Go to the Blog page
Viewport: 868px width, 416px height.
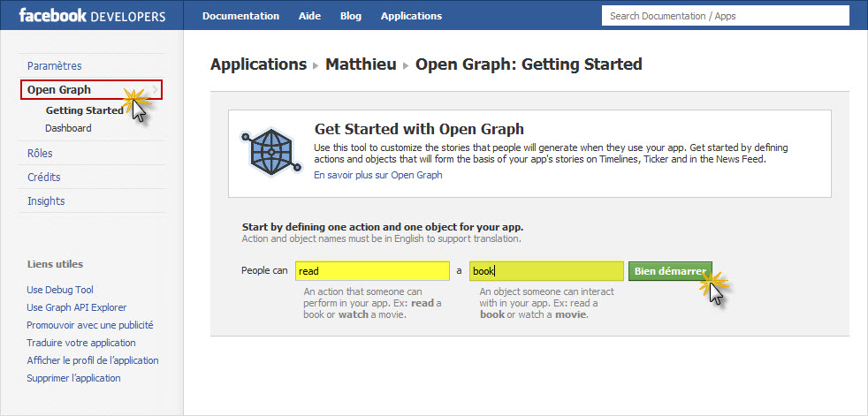[x=351, y=16]
